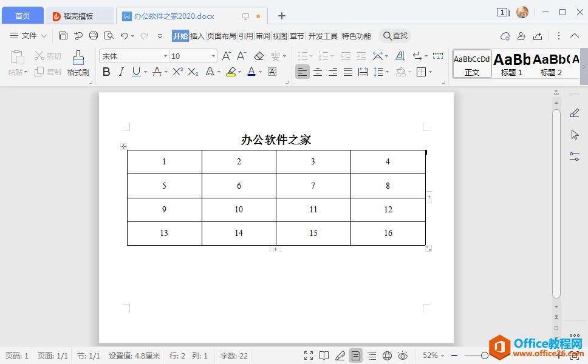The height and width of the screenshot is (364, 588).
Task: Click the pen tool in right sidebar
Action: [x=574, y=113]
